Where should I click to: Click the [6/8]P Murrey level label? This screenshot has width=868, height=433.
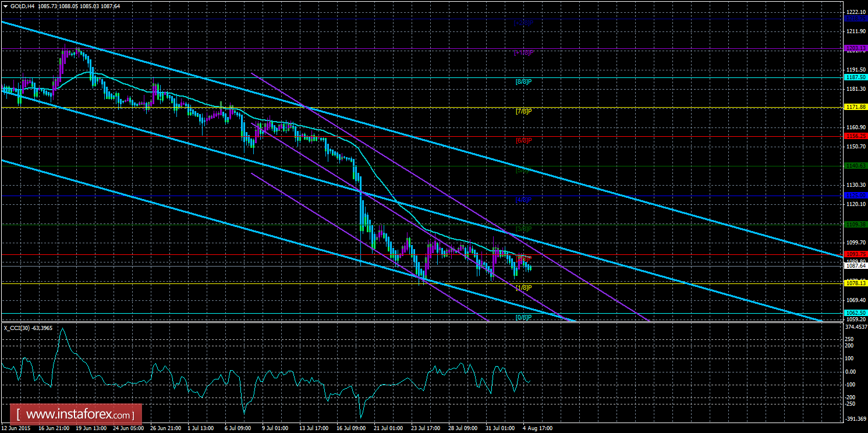click(524, 140)
